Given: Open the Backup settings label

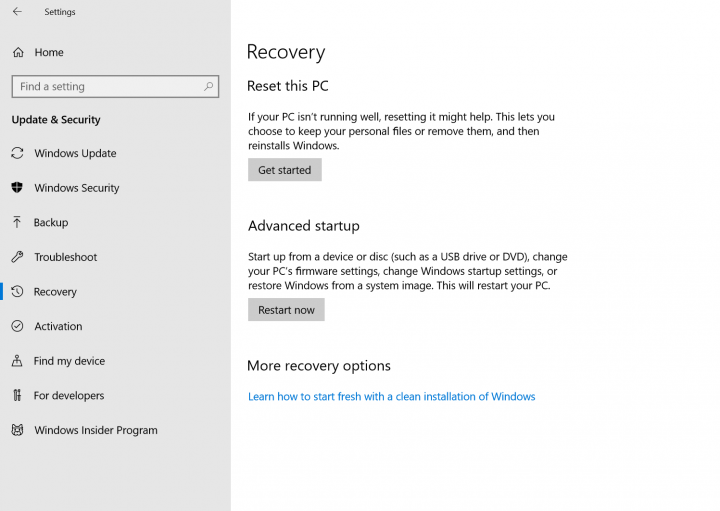Looking at the screenshot, I should click(x=51, y=223).
